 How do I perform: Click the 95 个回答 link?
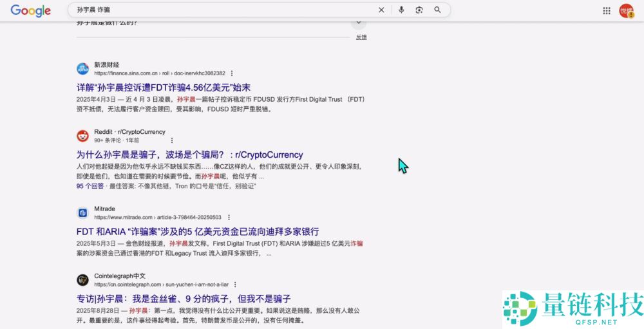tap(90, 186)
